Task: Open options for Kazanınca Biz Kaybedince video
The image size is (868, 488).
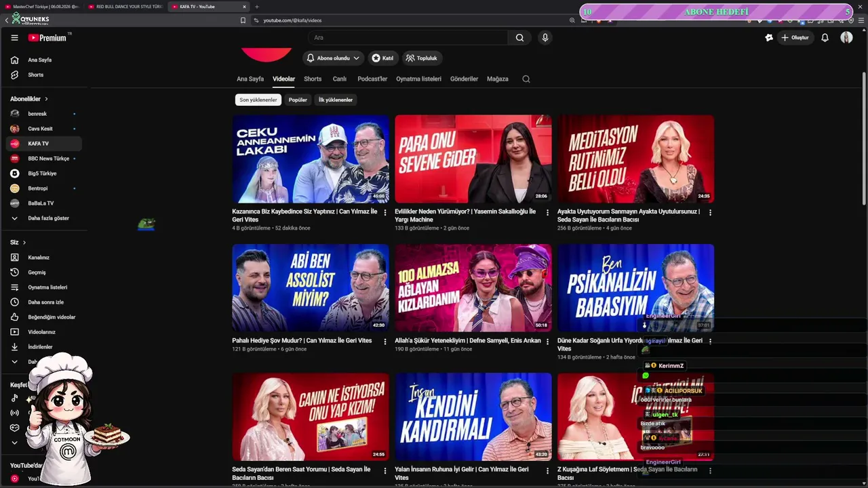Action: click(385, 213)
